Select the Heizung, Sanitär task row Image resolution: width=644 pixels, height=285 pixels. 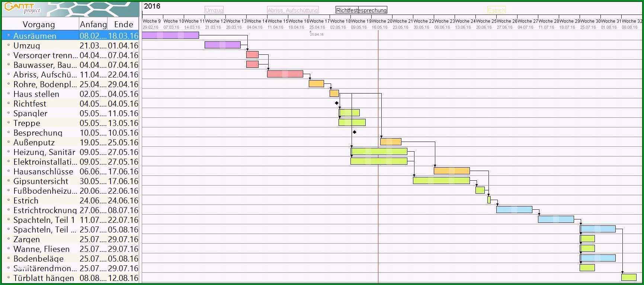point(71,152)
